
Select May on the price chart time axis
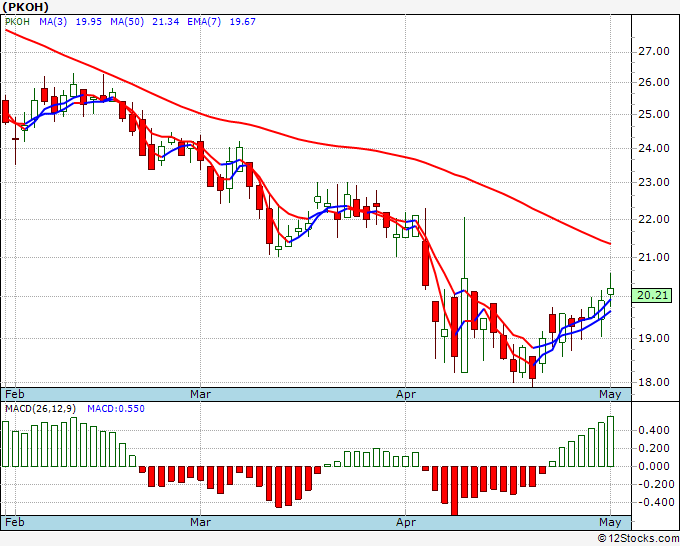[610, 394]
